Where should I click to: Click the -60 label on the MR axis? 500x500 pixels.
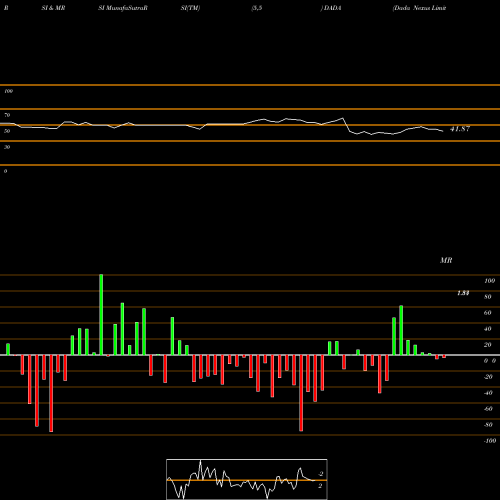(x=488, y=409)
